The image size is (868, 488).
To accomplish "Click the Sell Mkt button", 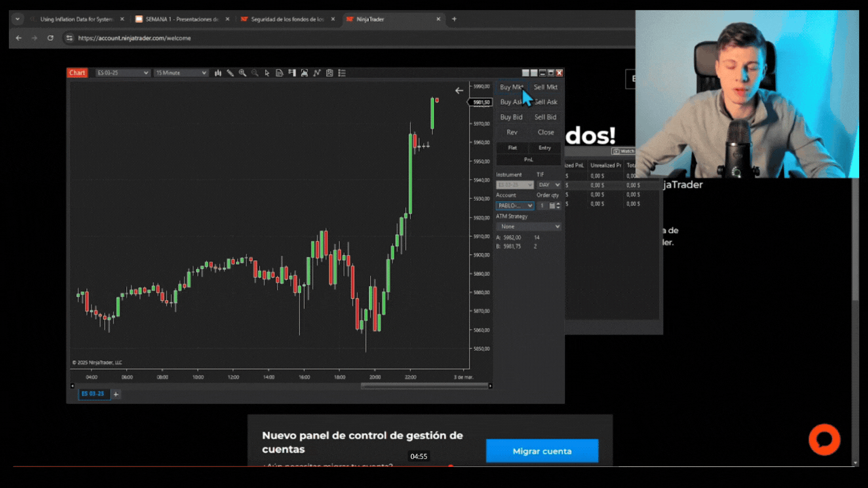I will coord(545,87).
